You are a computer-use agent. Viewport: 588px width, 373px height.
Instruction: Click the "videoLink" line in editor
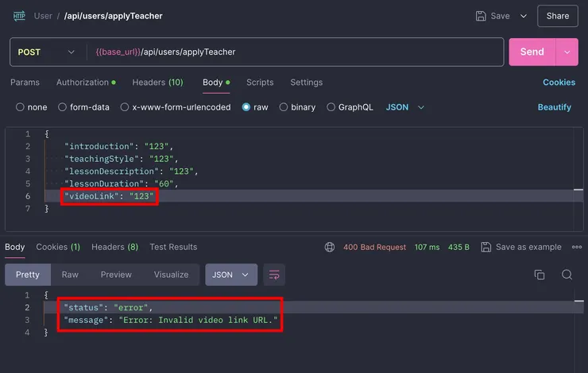(109, 196)
